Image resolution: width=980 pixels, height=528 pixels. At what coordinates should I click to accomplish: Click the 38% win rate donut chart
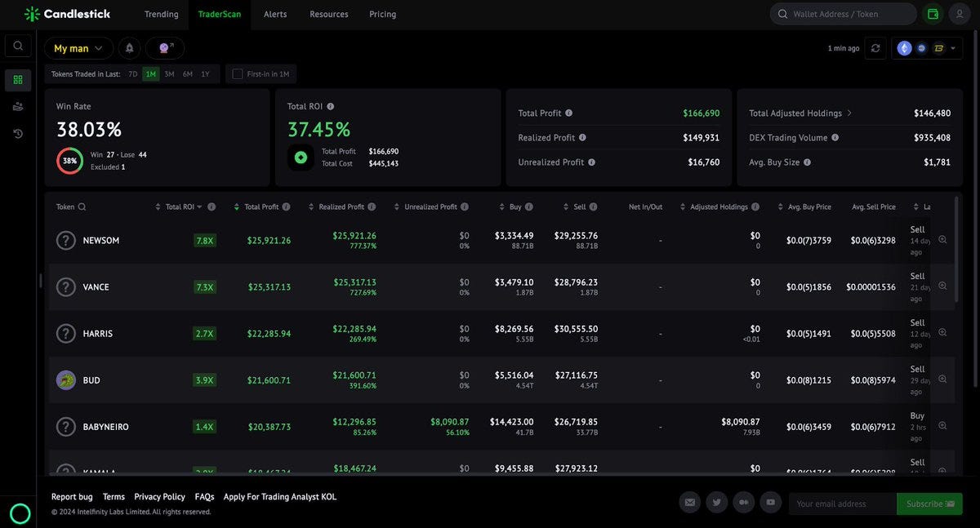(69, 161)
